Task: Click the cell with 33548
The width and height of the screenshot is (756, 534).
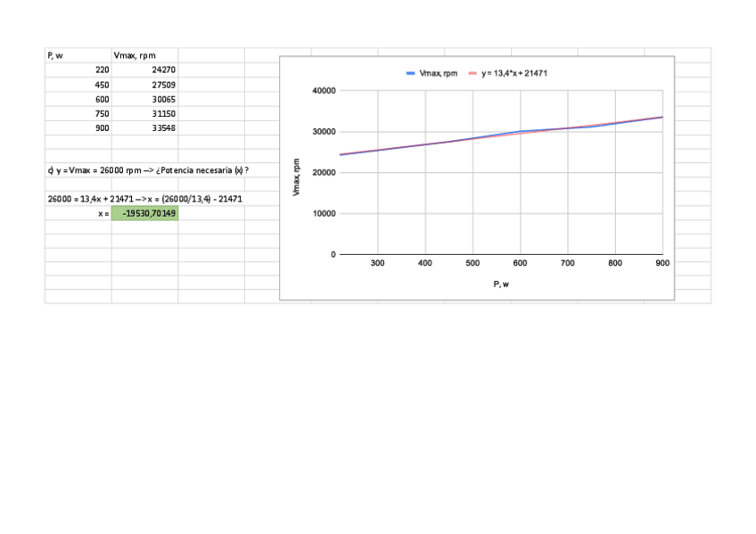Action: [144, 128]
